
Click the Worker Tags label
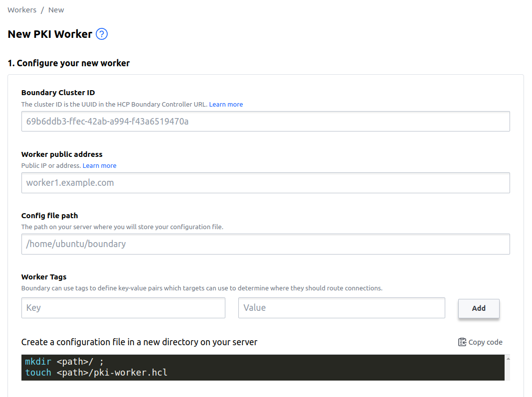pyautogui.click(x=44, y=277)
